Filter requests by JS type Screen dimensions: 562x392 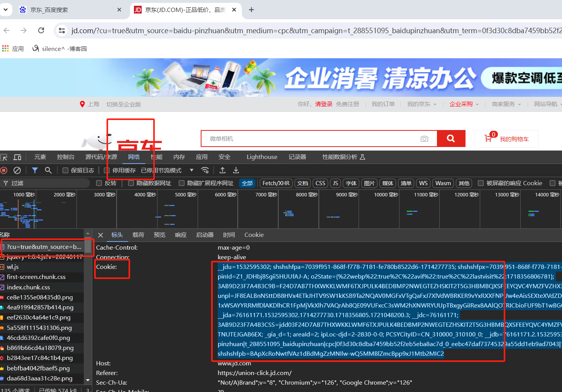pos(335,183)
